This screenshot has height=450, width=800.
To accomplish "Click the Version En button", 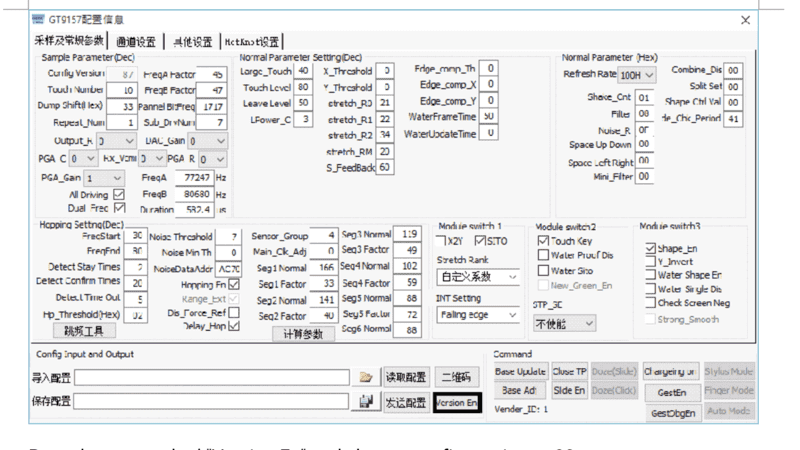I will point(458,403).
